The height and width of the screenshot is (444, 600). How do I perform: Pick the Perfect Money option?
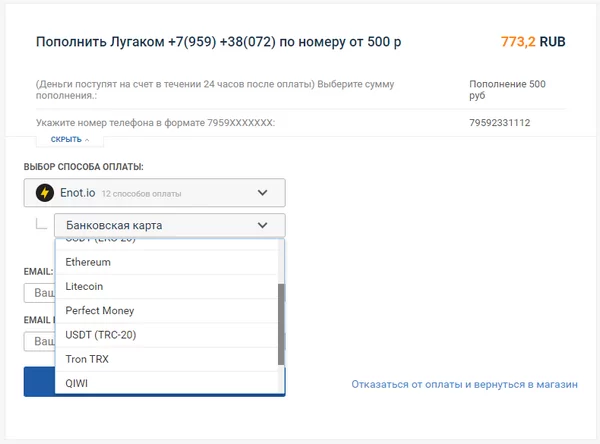click(x=100, y=311)
